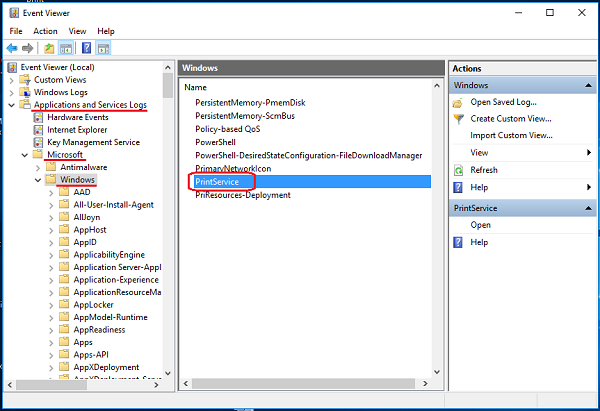Image resolution: width=600 pixels, height=411 pixels.
Task: Select Policy-based QoS entry
Action: pyautogui.click(x=228, y=129)
